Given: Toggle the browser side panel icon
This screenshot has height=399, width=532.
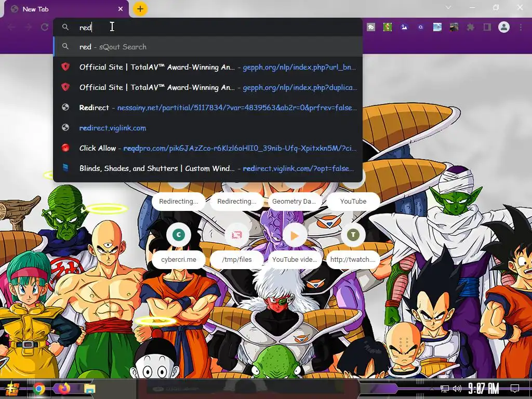Looking at the screenshot, I should 487,27.
